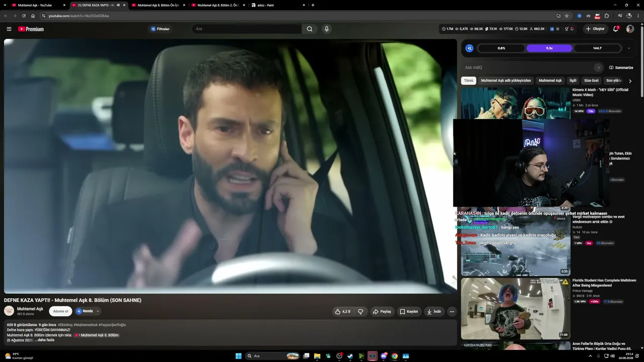Click the Paylaş share button
The width and height of the screenshot is (644, 362).
(382, 312)
